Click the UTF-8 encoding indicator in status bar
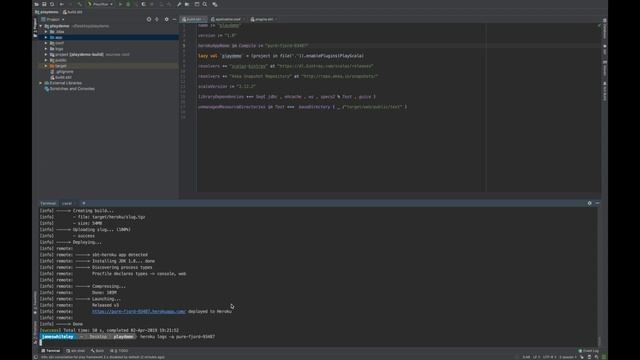 point(549,357)
